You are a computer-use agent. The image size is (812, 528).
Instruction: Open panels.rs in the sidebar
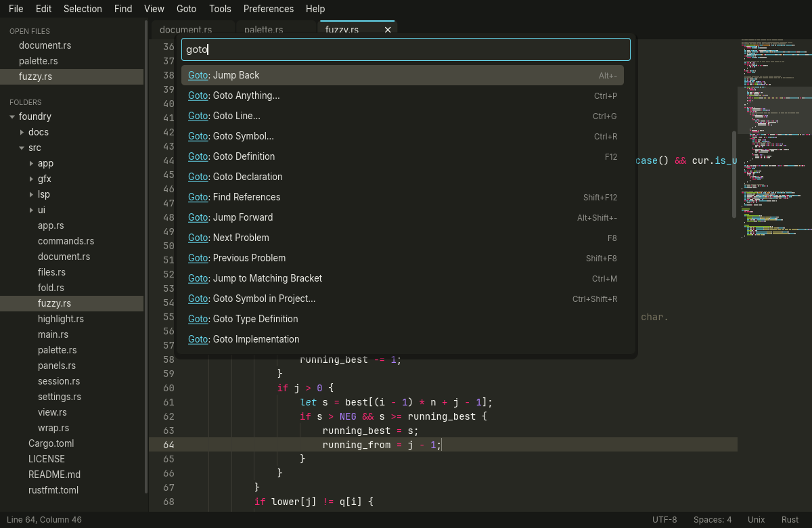click(72, 366)
